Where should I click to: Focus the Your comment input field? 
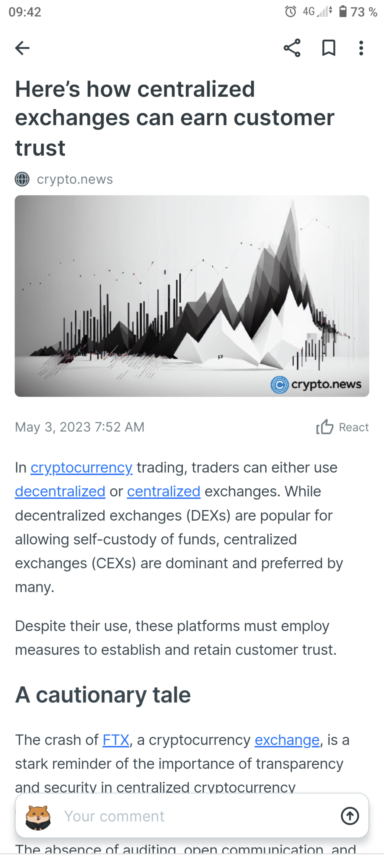[195, 816]
